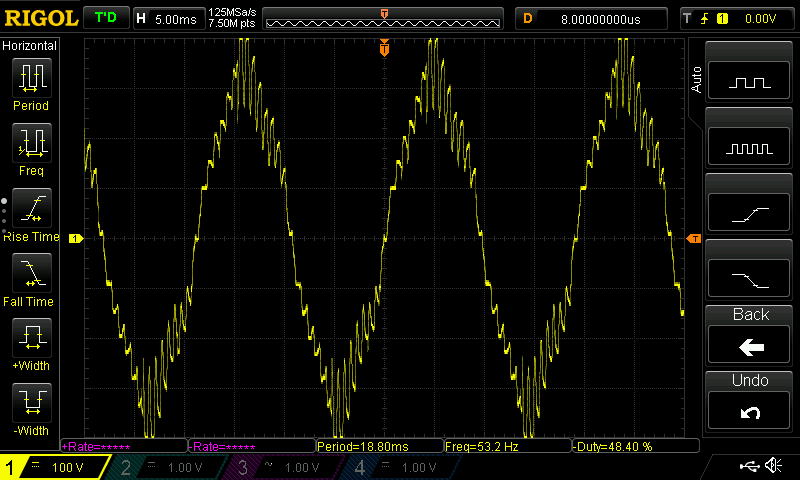Click the channel 1 ground level marker
Viewport: 800px width, 480px height.
point(76,238)
